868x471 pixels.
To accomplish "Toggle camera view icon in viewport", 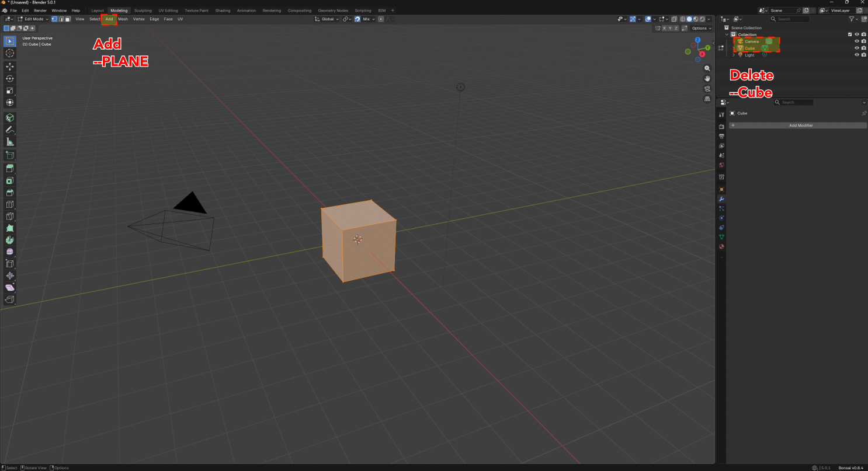I will tap(707, 89).
